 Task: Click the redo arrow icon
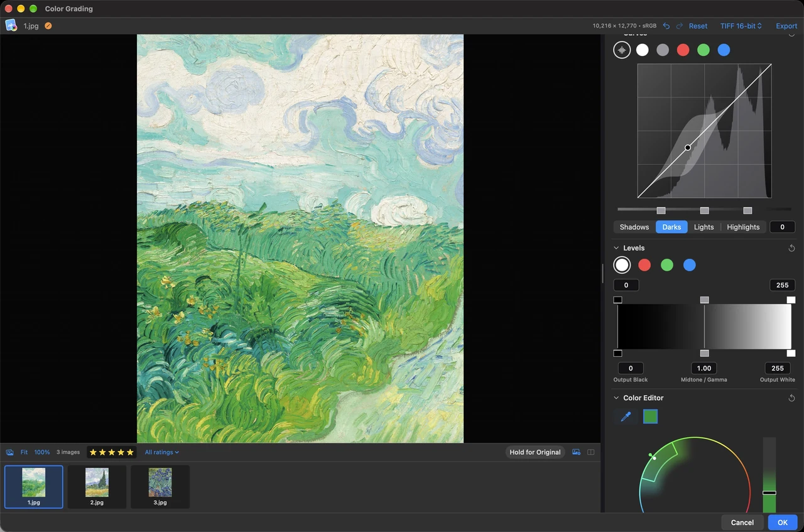point(680,26)
